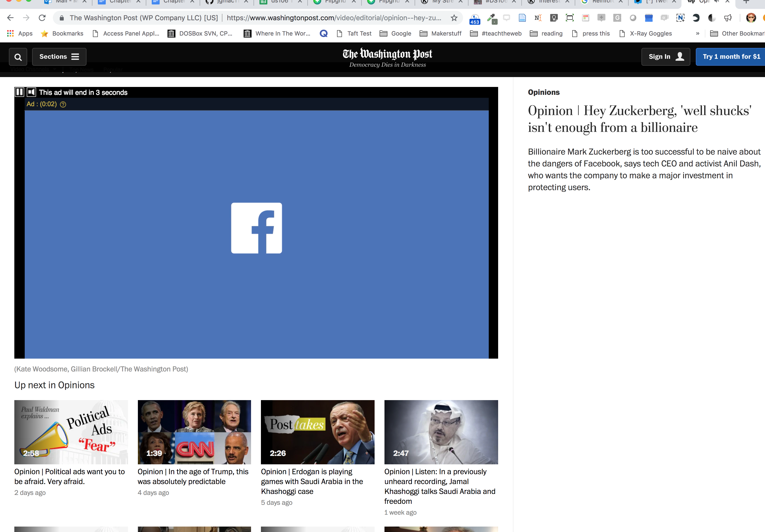Open the Erdogan Saudi Arabia headline link
Viewport: 765px width, 532px height.
pyautogui.click(x=312, y=481)
